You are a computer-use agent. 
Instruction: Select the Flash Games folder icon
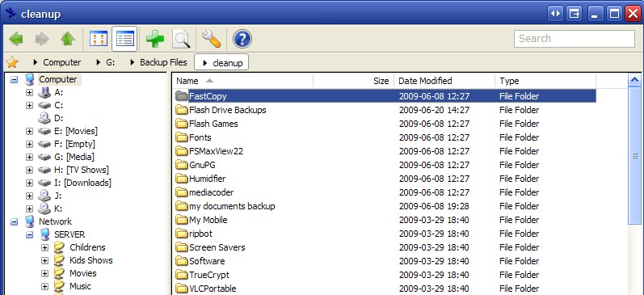click(182, 124)
